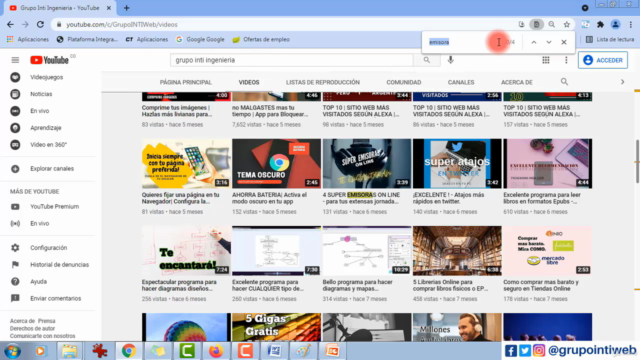Screen dimensions: 640x360
Task: Open the ACERCA DE tab
Action: pos(517,82)
